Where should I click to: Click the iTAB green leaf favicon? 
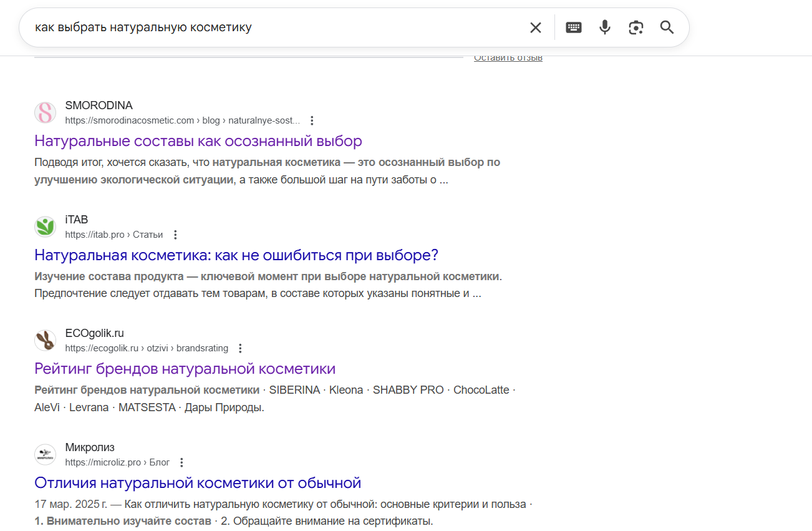tap(45, 227)
